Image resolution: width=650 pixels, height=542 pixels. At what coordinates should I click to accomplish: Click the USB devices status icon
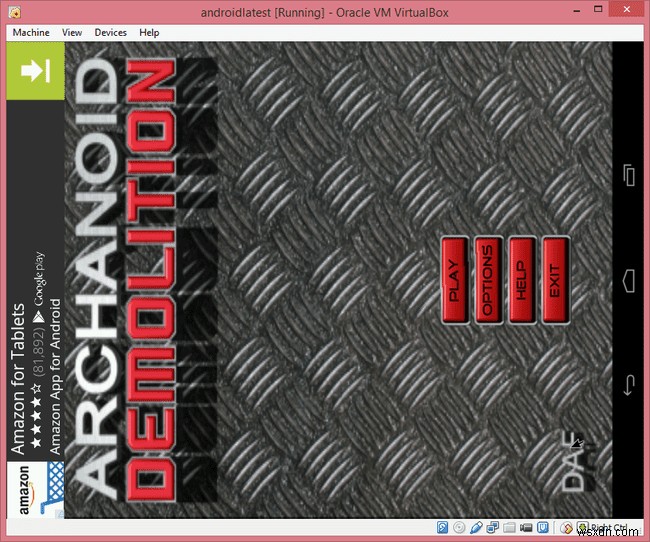tap(476, 527)
